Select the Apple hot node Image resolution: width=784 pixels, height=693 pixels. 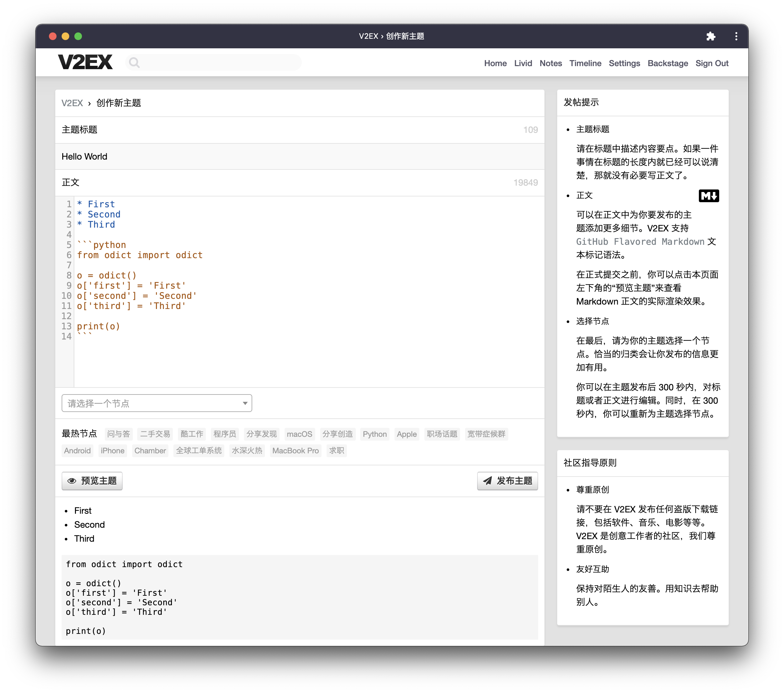pyautogui.click(x=407, y=434)
